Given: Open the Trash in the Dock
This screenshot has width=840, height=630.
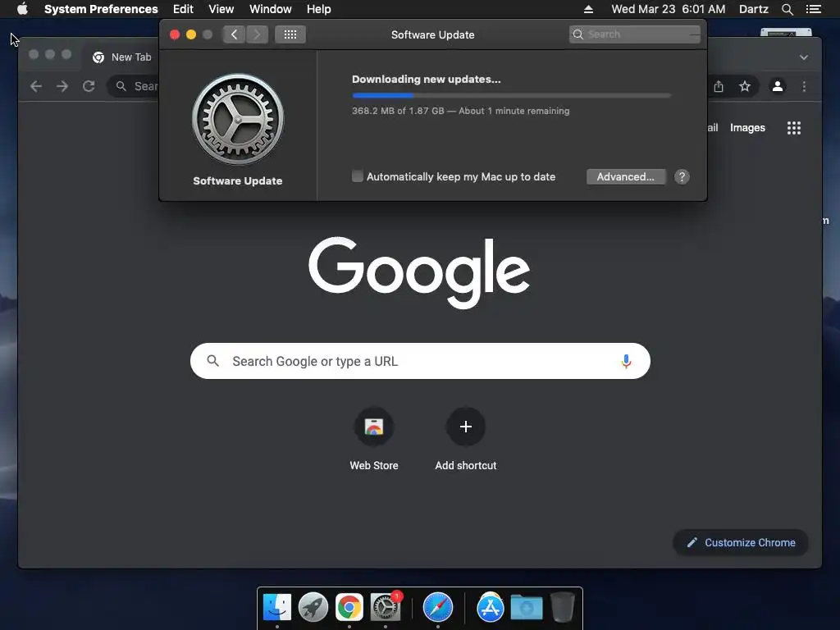Looking at the screenshot, I should tap(563, 608).
